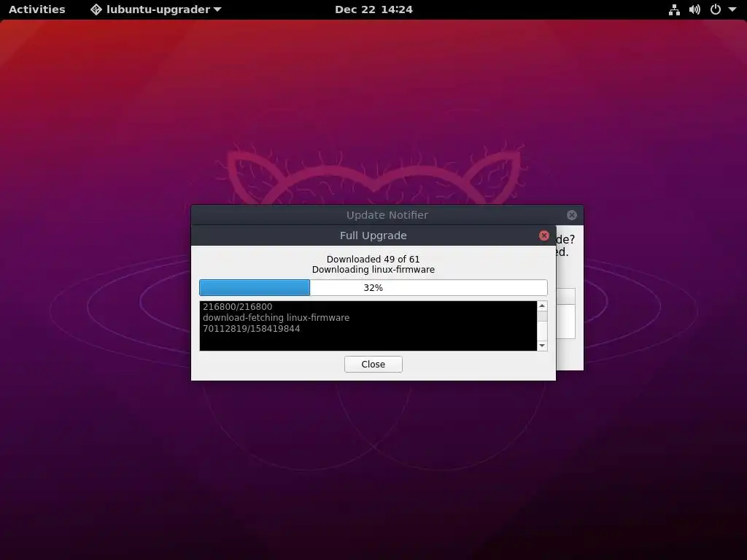Click the log scrollbar thumb
This screenshot has height=560, width=747.
pyautogui.click(x=542, y=316)
